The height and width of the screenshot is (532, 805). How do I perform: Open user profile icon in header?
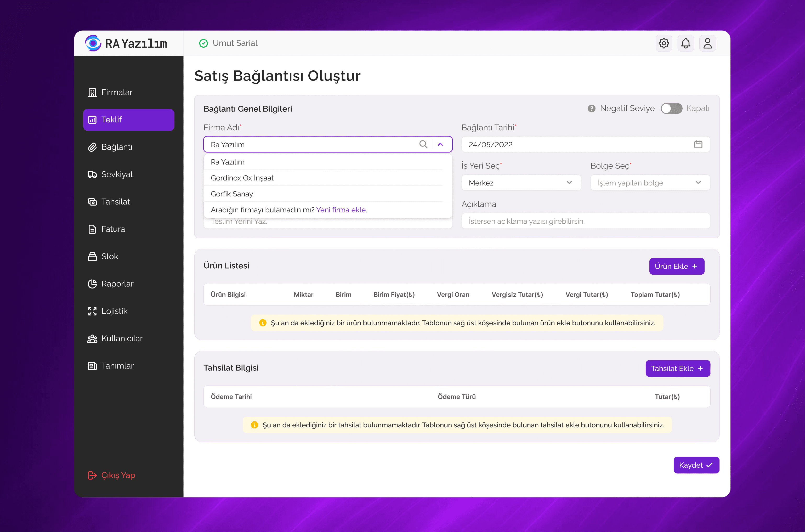707,43
